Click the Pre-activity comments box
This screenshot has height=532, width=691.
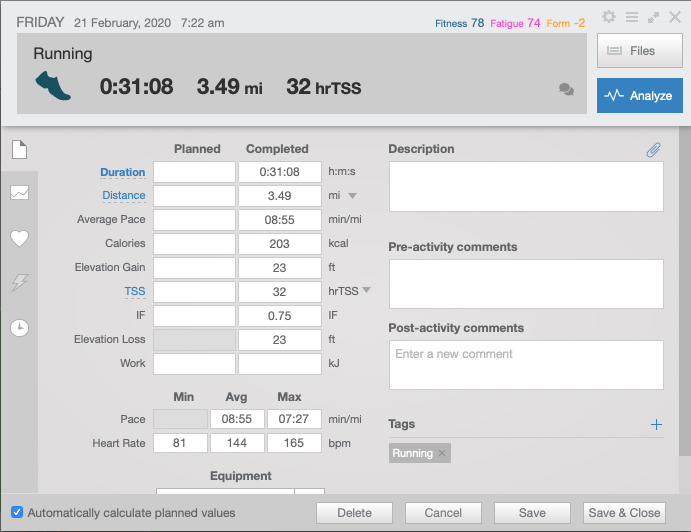[526, 284]
